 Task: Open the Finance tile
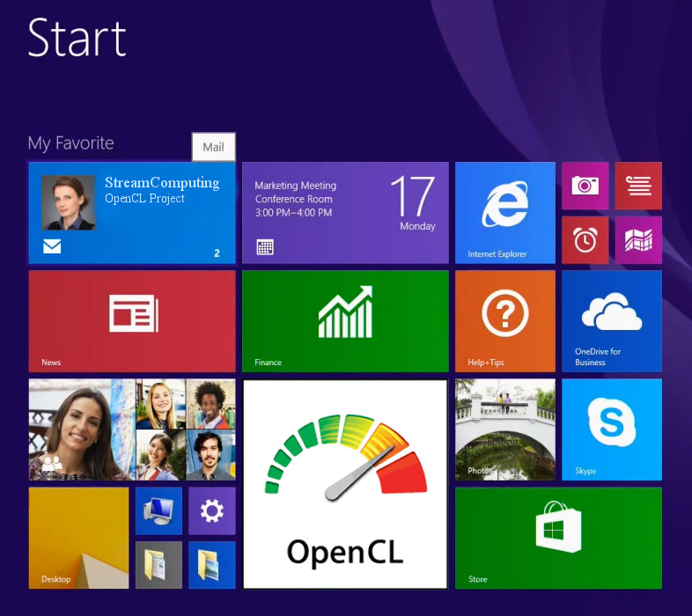345,321
